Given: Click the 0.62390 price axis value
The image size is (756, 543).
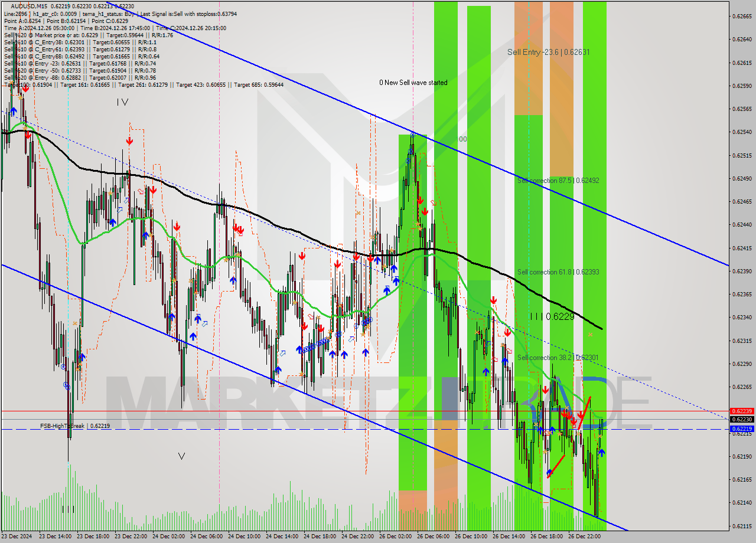Looking at the screenshot, I should (x=741, y=271).
